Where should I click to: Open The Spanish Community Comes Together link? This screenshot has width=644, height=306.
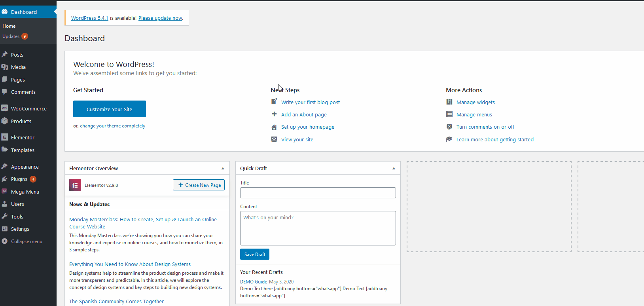point(116,301)
